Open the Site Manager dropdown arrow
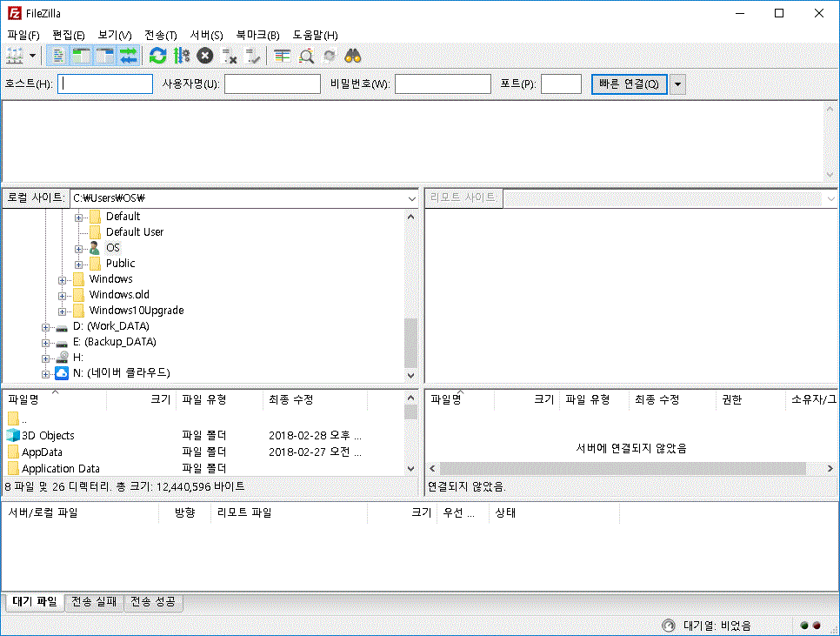 pyautogui.click(x=33, y=56)
